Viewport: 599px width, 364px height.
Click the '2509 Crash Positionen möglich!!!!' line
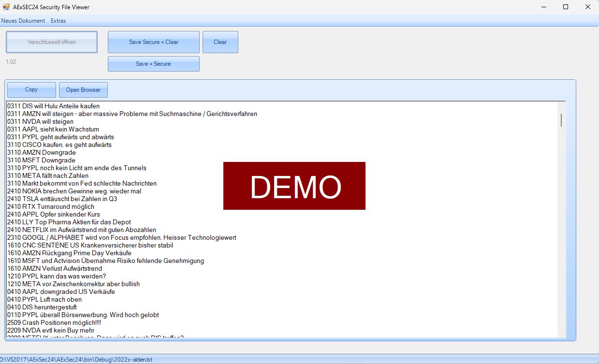pyautogui.click(x=54, y=323)
